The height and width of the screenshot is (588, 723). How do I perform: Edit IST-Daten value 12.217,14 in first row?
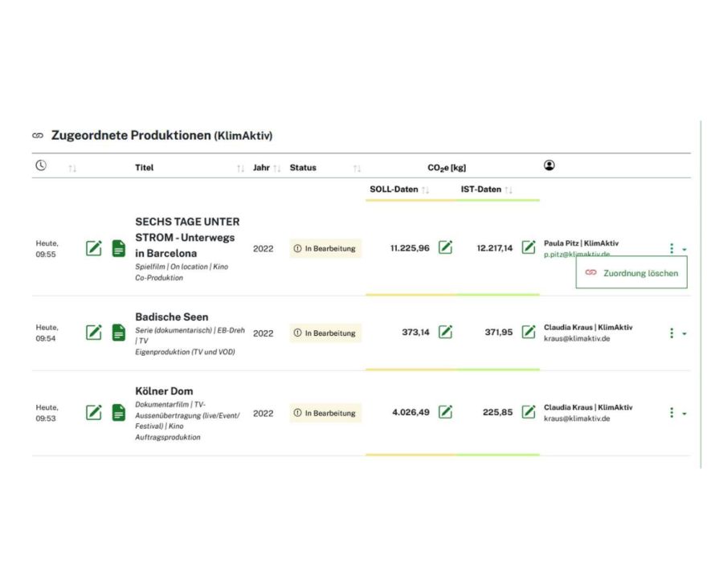click(x=529, y=247)
